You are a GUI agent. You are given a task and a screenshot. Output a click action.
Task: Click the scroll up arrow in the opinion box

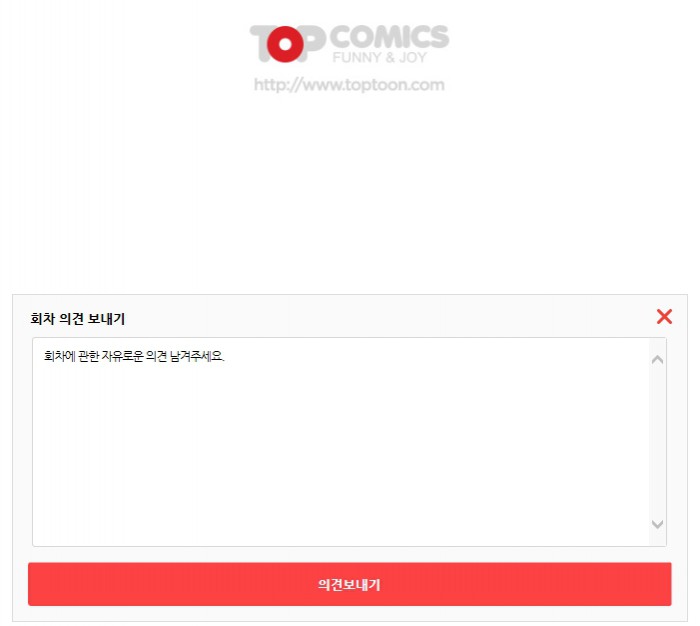tap(657, 359)
